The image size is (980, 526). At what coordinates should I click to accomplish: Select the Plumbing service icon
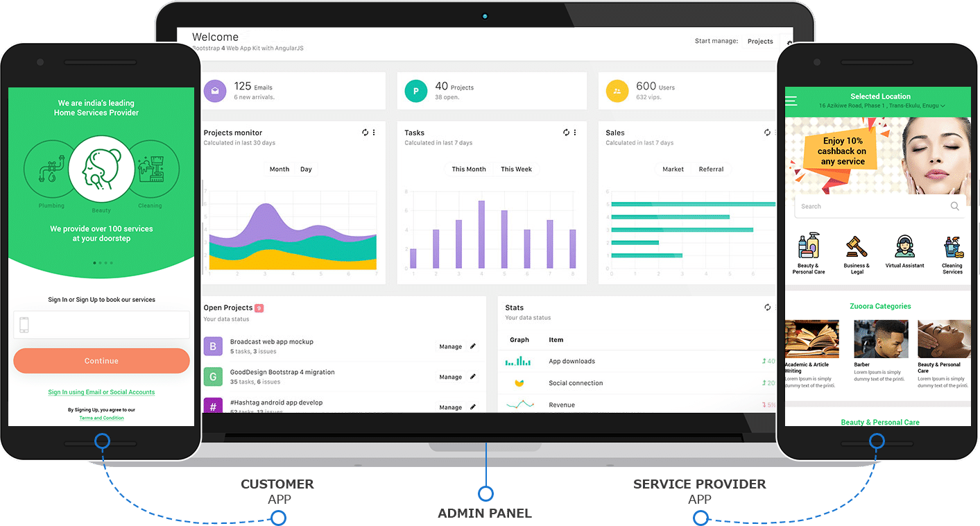50,169
